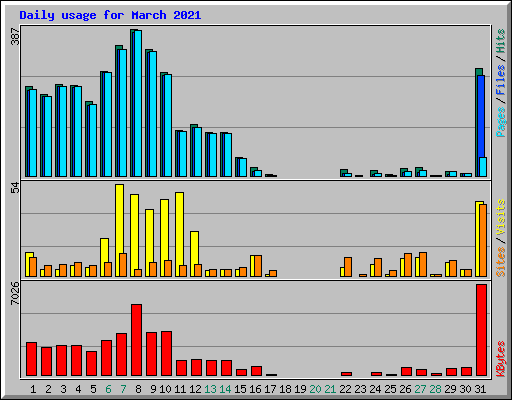This screenshot has height=400, width=512.
Task: Click green day 20 on the x-axis
Action: tap(315, 389)
